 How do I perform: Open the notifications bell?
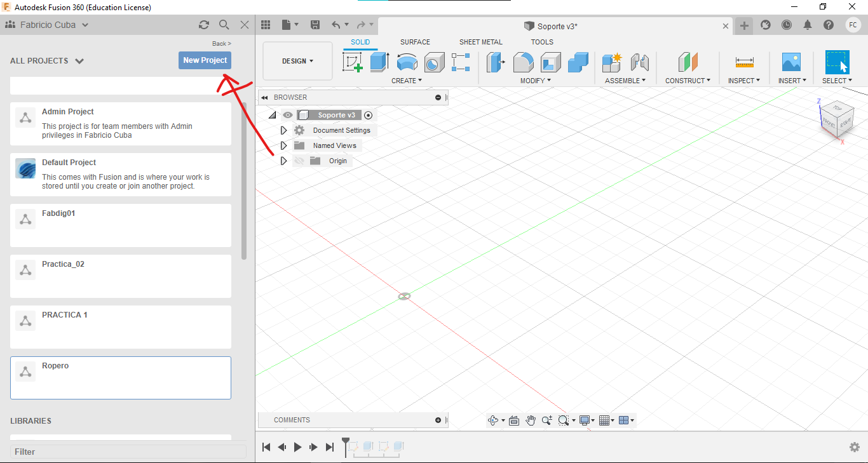[x=808, y=25]
